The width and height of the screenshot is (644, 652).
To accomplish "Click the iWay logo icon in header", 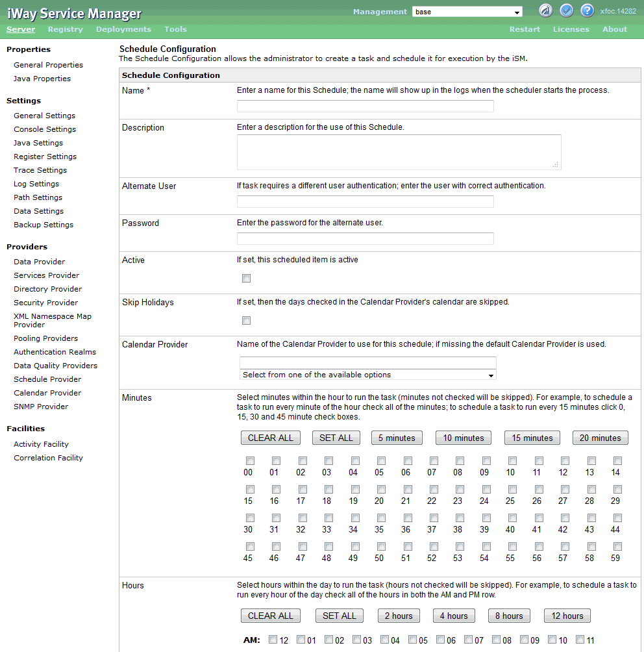I will pos(545,10).
